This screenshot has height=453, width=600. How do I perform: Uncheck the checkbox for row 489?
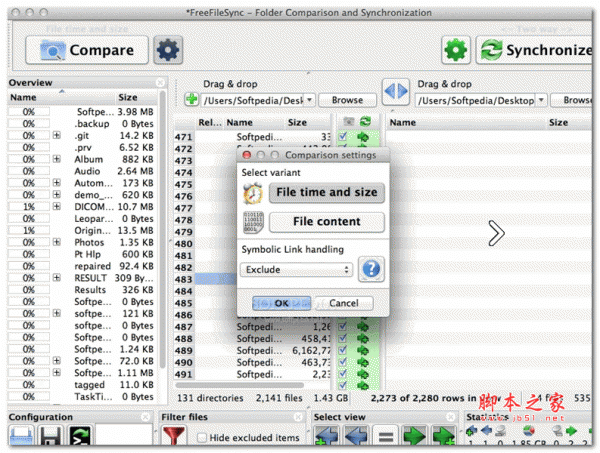pos(343,350)
